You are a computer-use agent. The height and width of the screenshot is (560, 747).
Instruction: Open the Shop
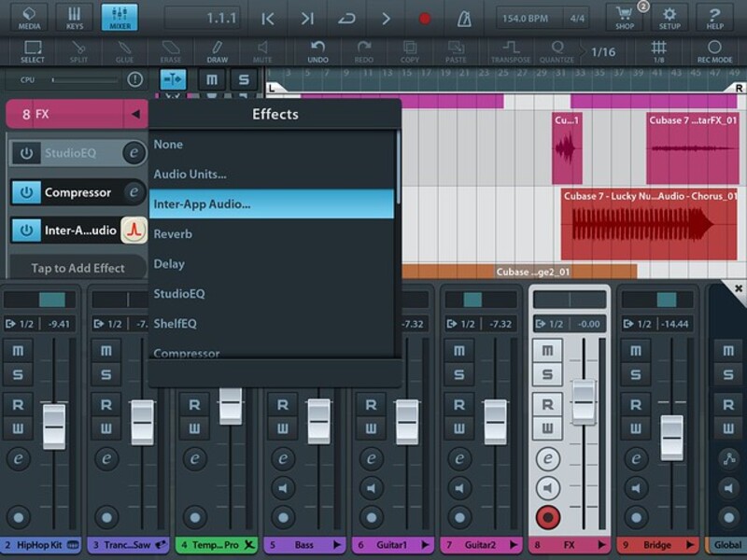point(625,18)
